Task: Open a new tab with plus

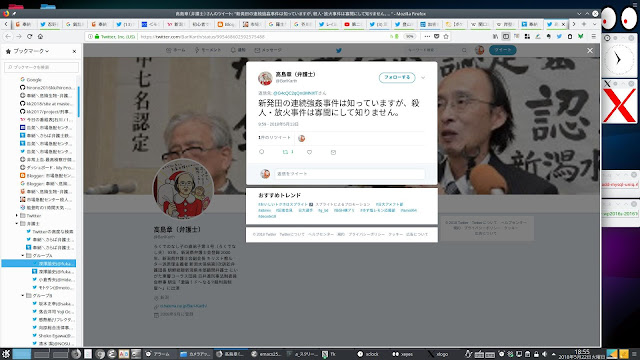Action: 584,24
